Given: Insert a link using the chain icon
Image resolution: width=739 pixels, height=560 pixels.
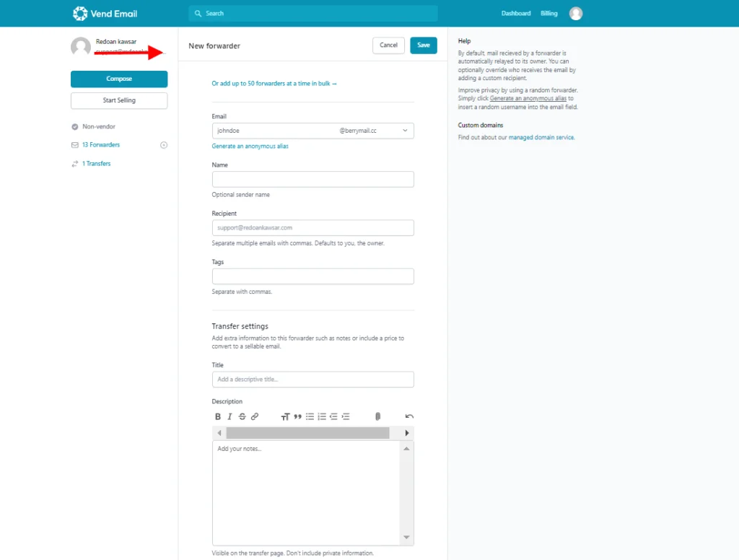Looking at the screenshot, I should 255,416.
